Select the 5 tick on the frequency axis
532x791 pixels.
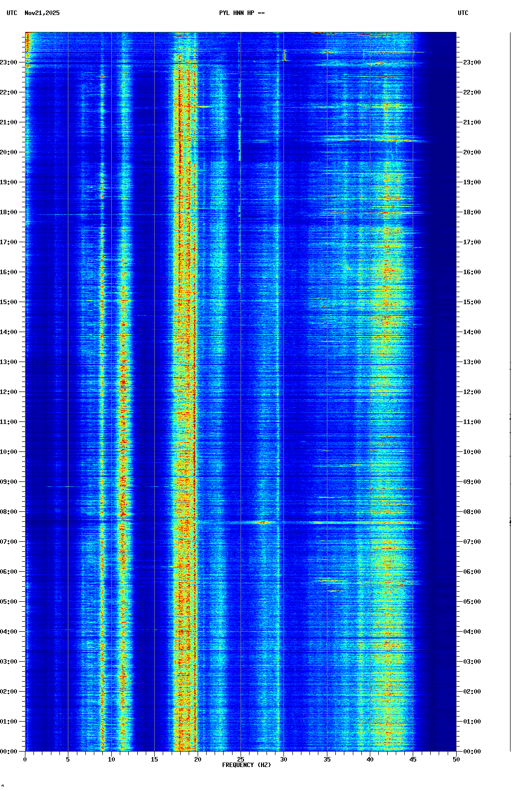tap(68, 760)
